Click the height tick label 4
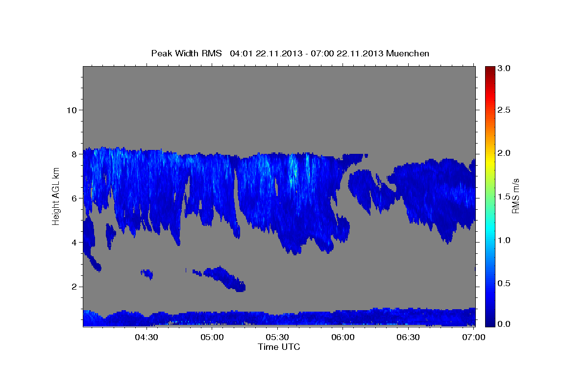The width and height of the screenshot is (588, 392). coord(74,243)
